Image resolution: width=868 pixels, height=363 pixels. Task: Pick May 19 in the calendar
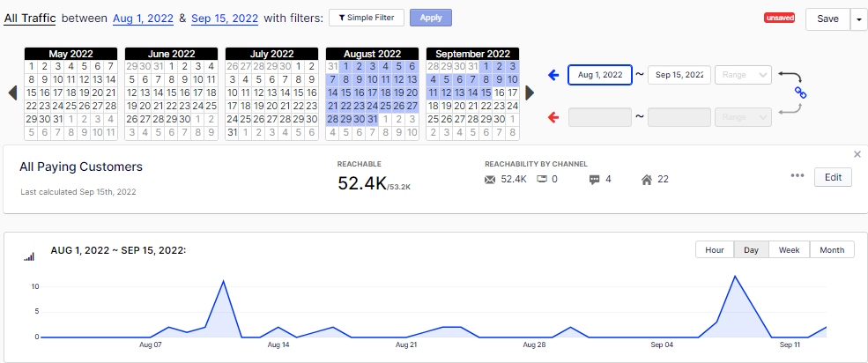[84, 93]
